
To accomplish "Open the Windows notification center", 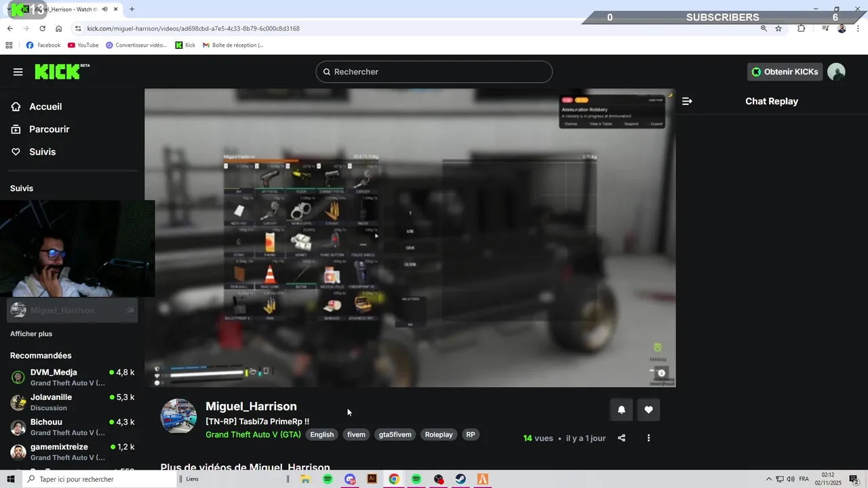I will (854, 479).
